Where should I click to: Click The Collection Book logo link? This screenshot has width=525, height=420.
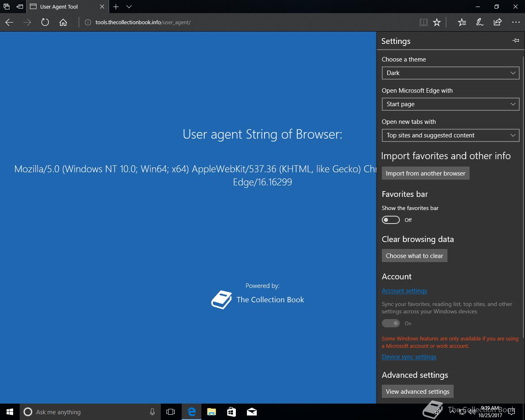tap(258, 300)
